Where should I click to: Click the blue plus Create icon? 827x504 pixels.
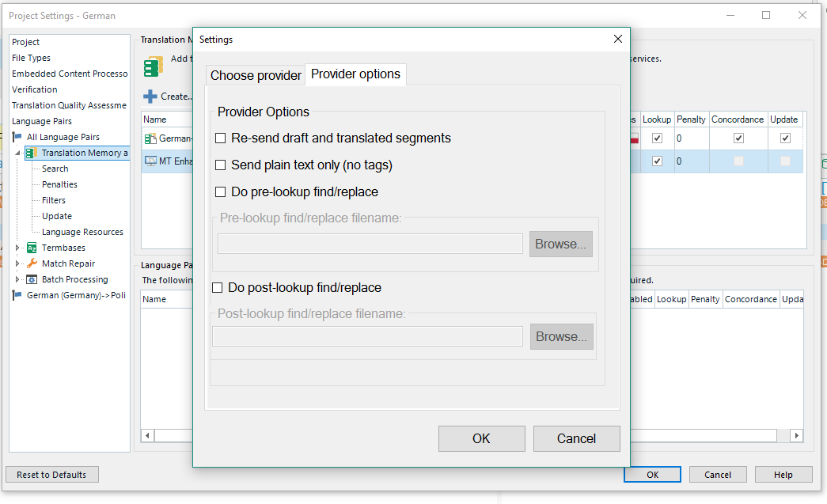[150, 97]
